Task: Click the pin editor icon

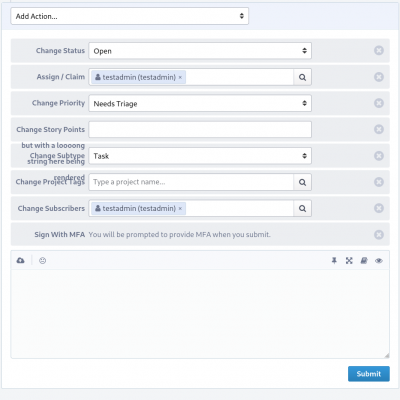Action: [334, 261]
